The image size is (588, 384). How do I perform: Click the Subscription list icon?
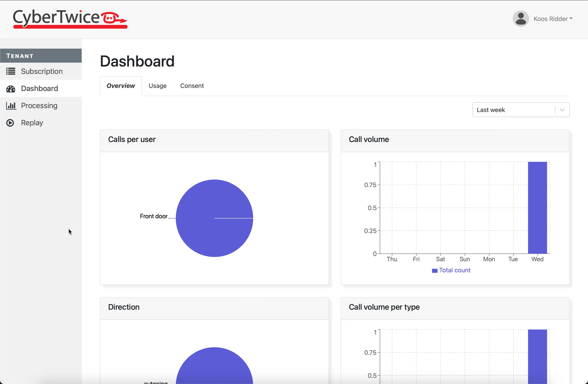11,71
